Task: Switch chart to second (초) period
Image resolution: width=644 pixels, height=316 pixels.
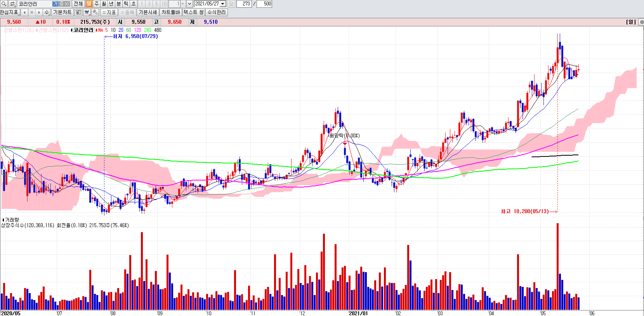Action: [x=134, y=4]
